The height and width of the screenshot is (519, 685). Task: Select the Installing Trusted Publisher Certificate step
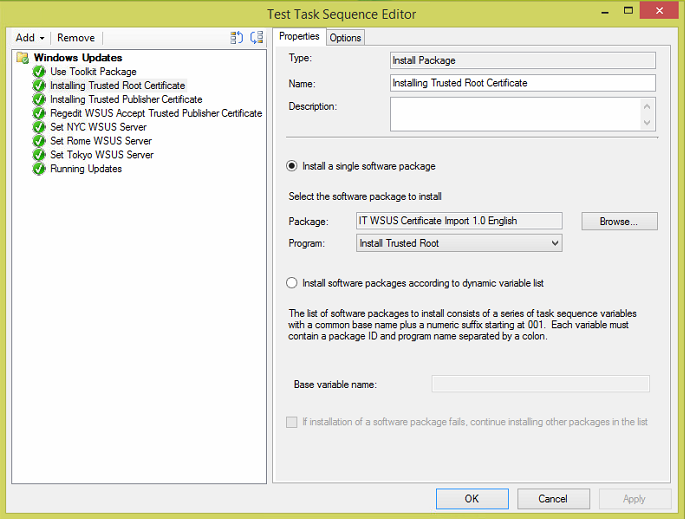coord(126,99)
